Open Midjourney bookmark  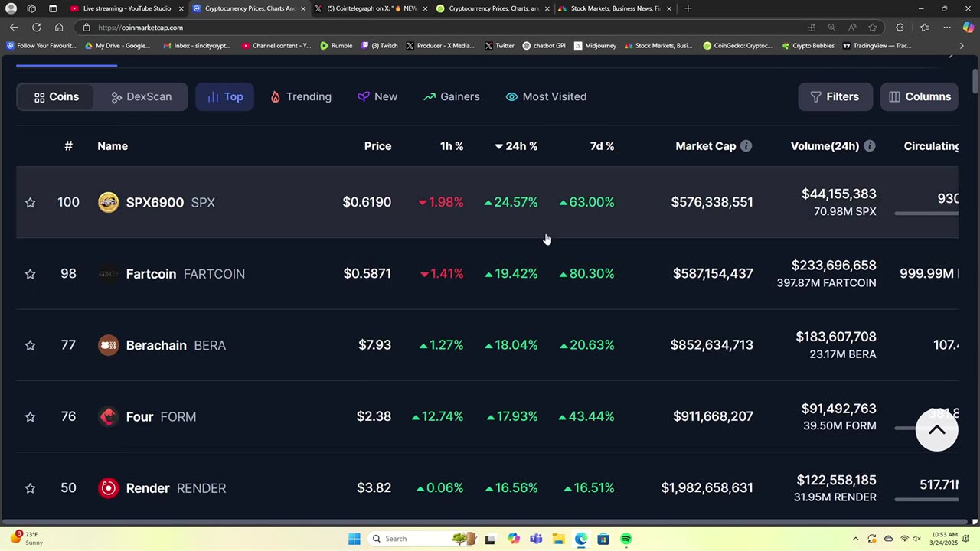(x=594, y=46)
